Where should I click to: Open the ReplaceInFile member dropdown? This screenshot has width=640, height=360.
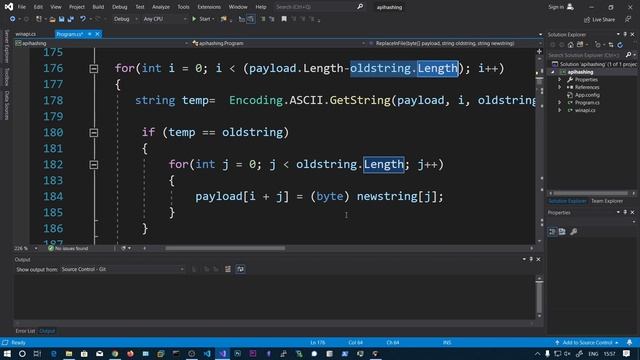click(x=455, y=43)
